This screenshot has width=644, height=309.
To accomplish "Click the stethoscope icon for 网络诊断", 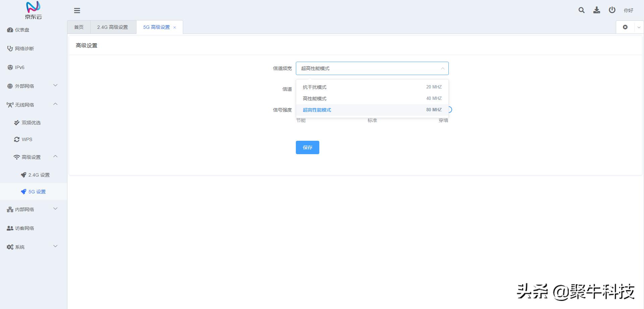I will pos(10,49).
